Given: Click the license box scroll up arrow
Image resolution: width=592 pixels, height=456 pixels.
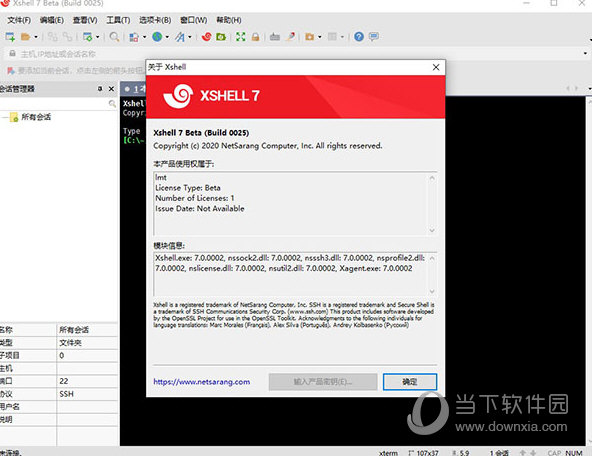Looking at the screenshot, I should tap(432, 178).
